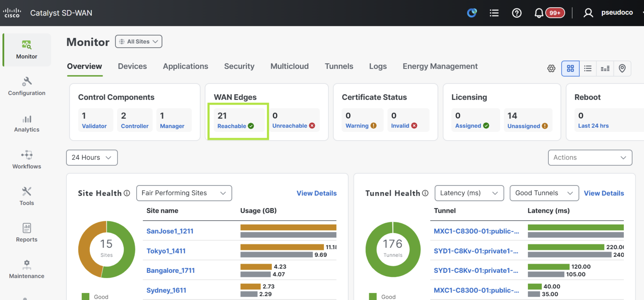
Task: Open the 24 Hours time range dropdown
Action: (92, 158)
